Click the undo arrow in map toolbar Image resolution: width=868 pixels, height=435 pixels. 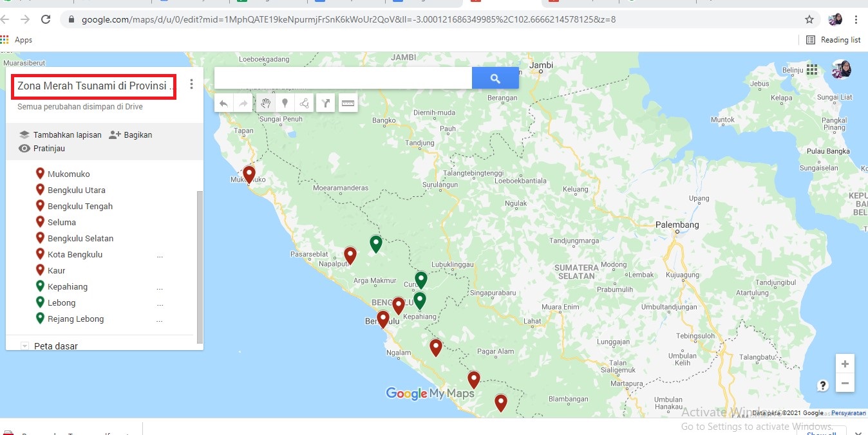(x=224, y=103)
